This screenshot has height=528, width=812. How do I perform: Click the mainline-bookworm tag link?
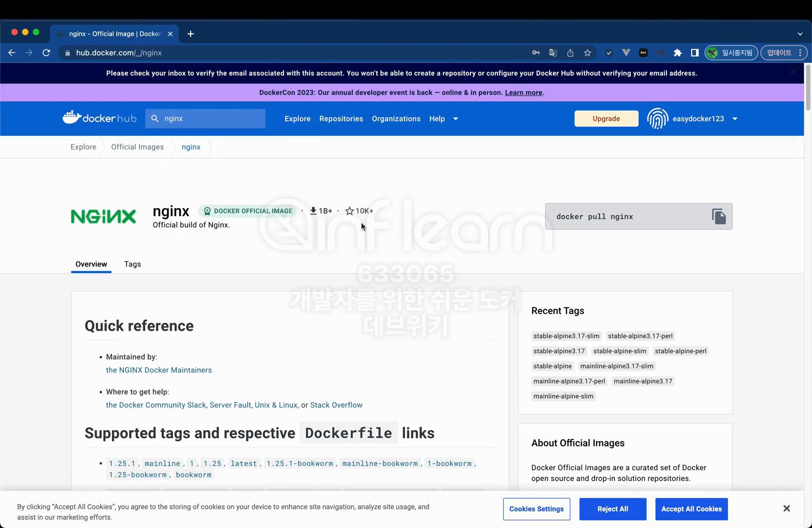(380, 463)
